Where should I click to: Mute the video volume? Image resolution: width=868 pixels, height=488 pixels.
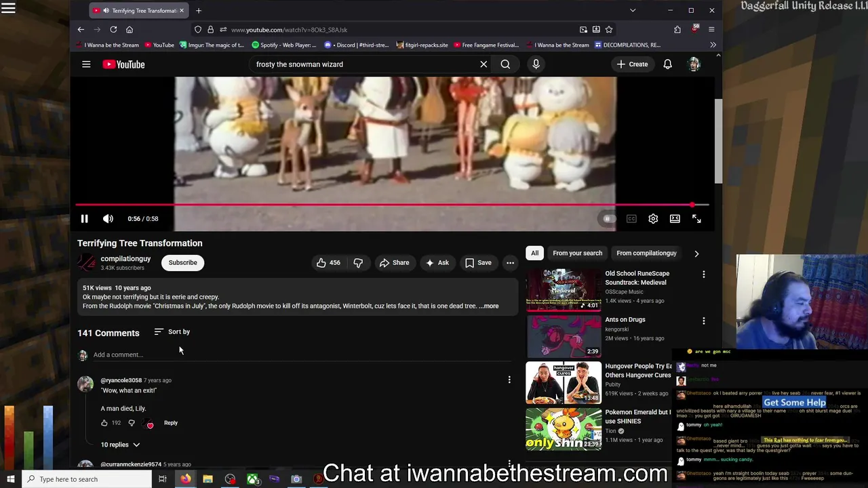click(108, 219)
